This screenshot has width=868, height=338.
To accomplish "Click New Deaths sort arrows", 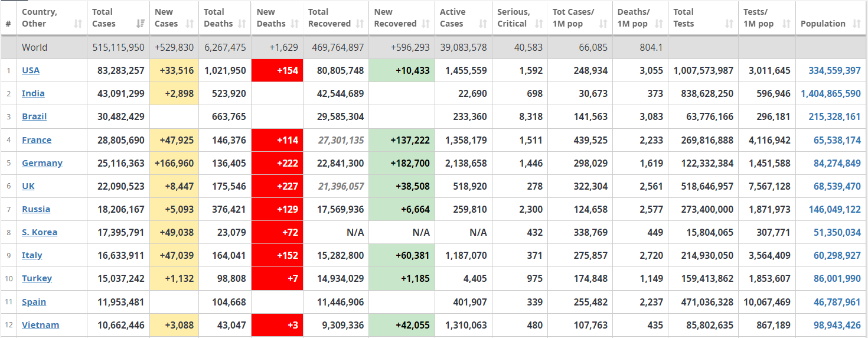I will pos(294,24).
